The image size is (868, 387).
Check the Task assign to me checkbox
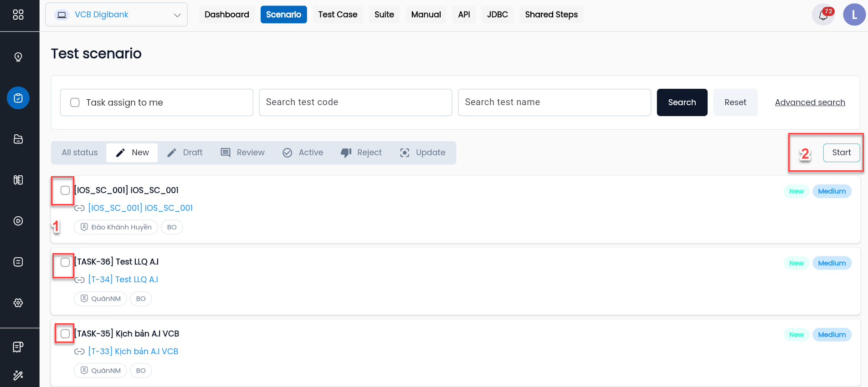75,102
